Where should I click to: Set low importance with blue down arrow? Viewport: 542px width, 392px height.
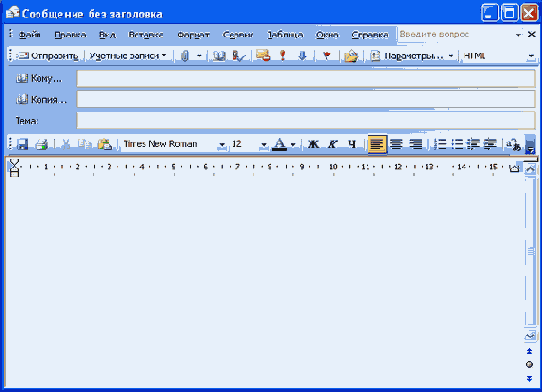[x=302, y=56]
